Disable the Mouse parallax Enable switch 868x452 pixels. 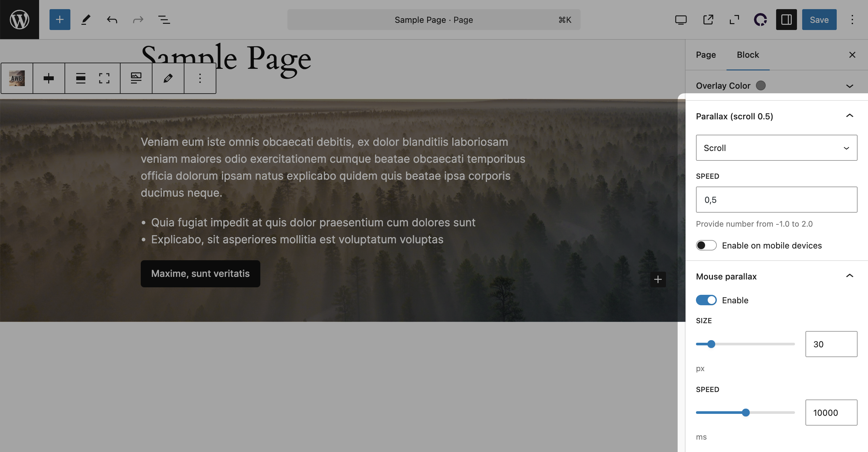[706, 300]
